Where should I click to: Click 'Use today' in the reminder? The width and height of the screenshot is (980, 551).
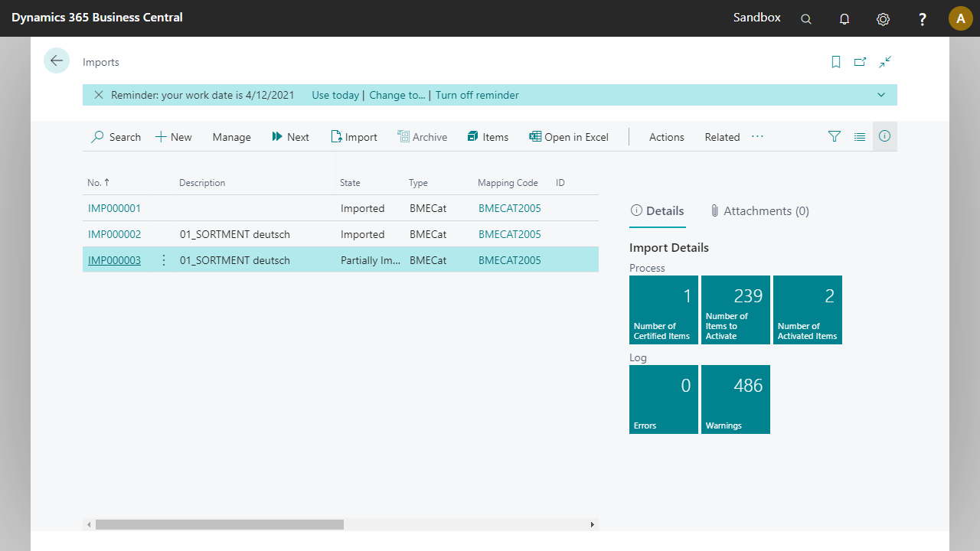tap(335, 95)
